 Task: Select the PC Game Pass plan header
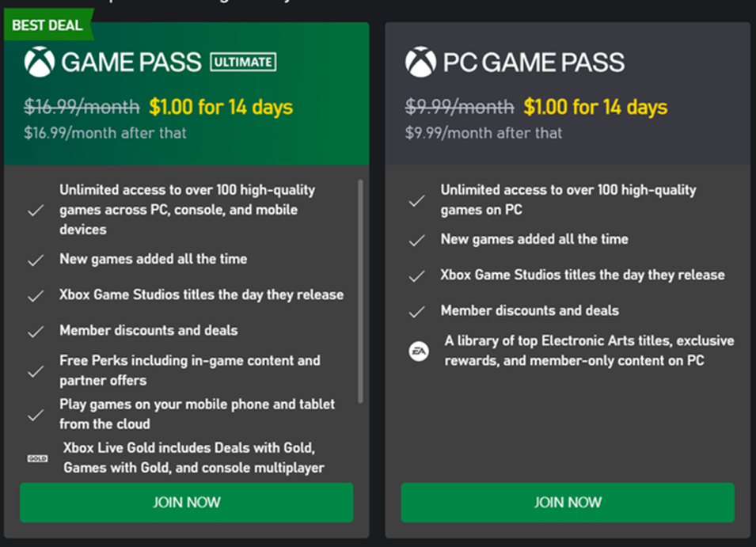534,62
